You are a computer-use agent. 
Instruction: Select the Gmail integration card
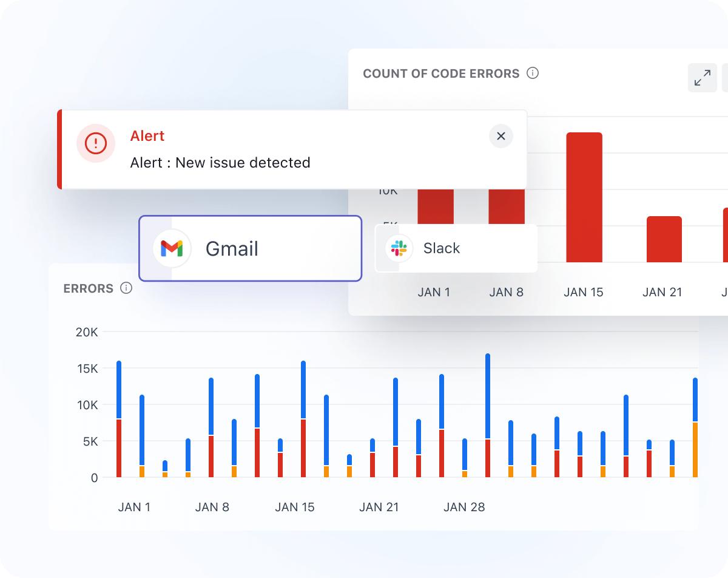251,248
